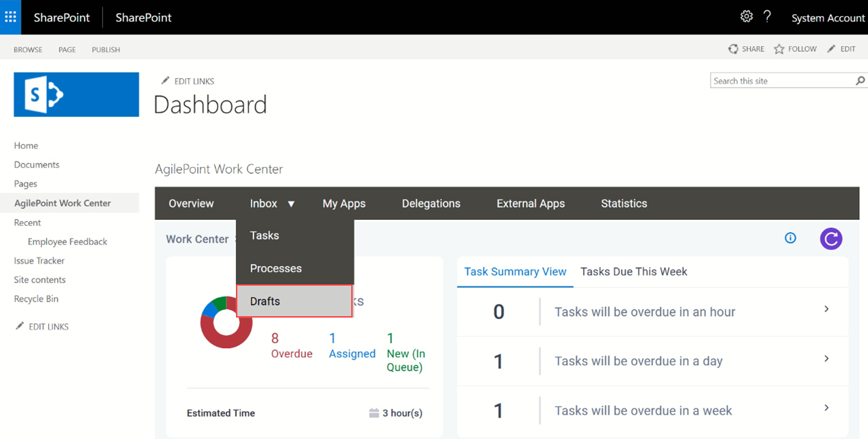Click 'Tasks will be overdue in an hour' text
This screenshot has height=439, width=868.
point(645,312)
